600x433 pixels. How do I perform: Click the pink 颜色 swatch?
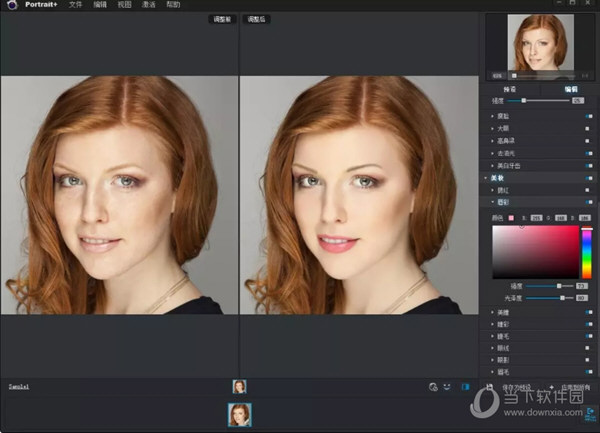pyautogui.click(x=511, y=218)
